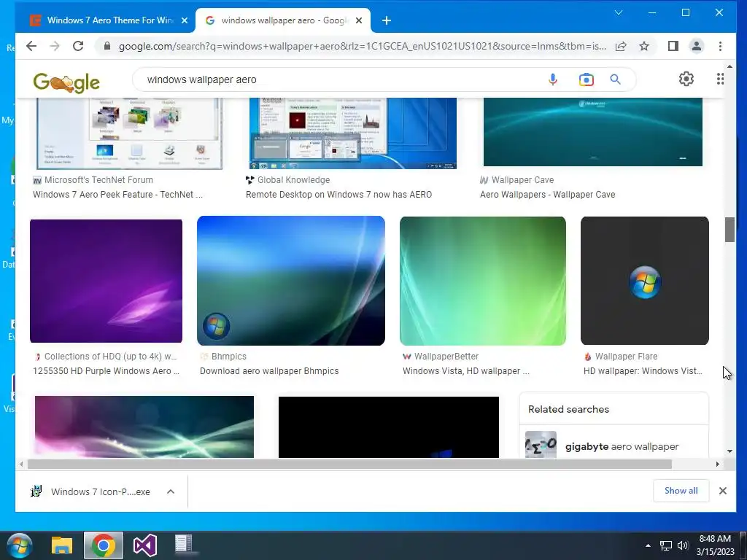Expand the download item options chevron
Viewport: 747px width, 560px height.
171,491
